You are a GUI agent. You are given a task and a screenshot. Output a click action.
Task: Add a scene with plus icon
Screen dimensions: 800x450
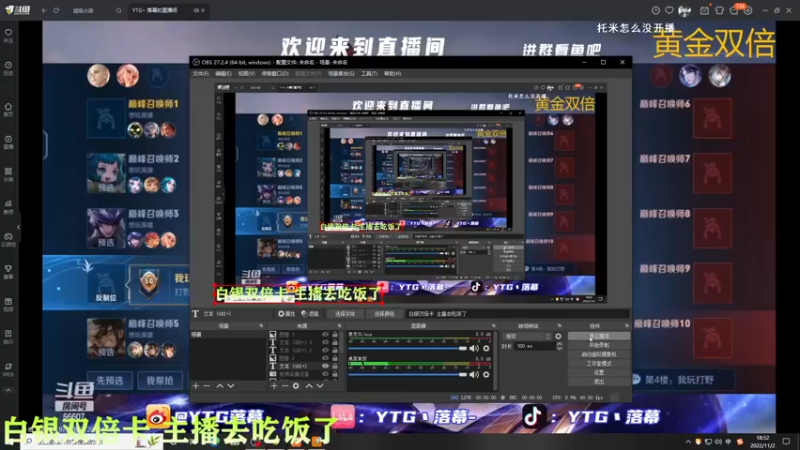[x=196, y=386]
